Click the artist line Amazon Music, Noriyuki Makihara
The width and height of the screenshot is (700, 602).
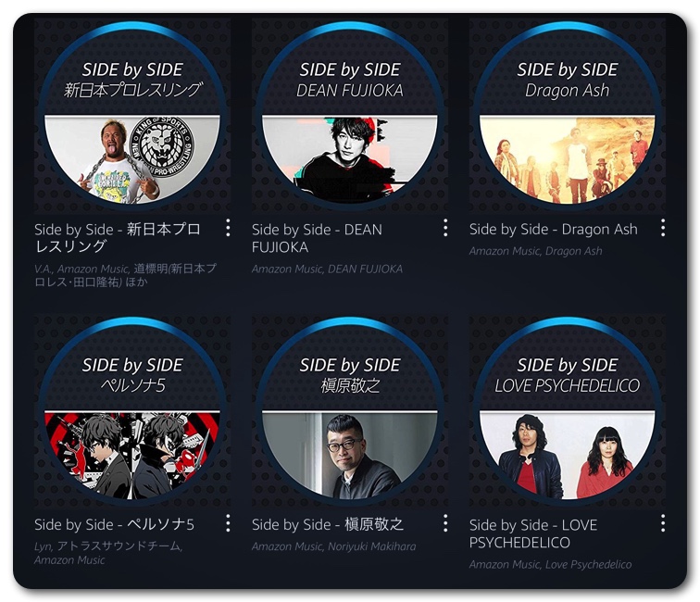pos(334,546)
